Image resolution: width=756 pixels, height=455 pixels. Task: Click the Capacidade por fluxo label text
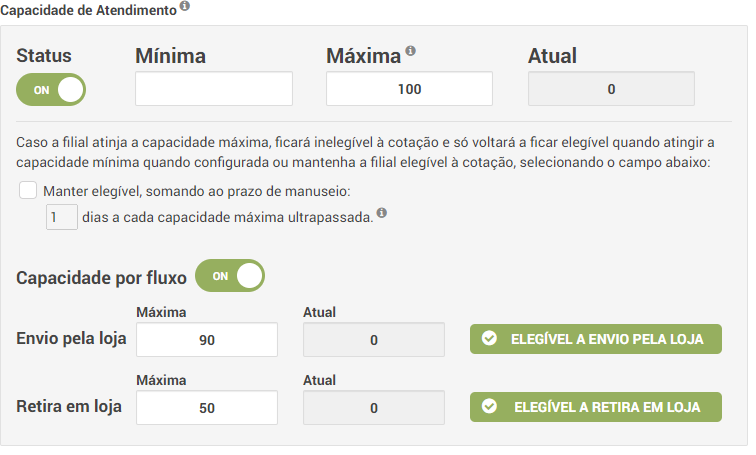[x=100, y=277]
